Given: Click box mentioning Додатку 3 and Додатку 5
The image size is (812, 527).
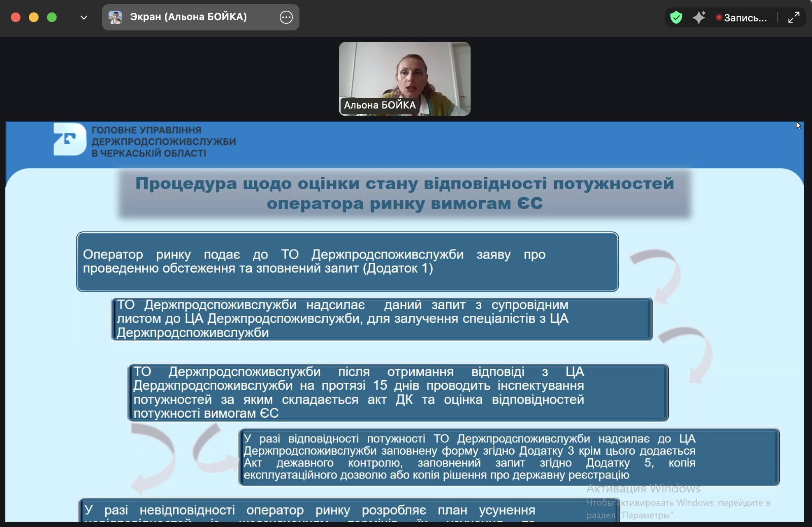Looking at the screenshot, I should pyautogui.click(x=509, y=457).
